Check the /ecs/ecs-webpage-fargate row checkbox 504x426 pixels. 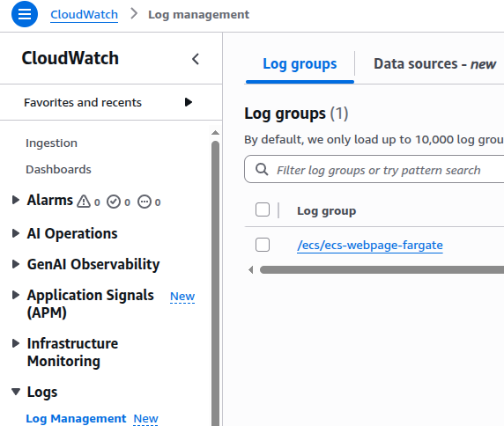[x=263, y=245]
